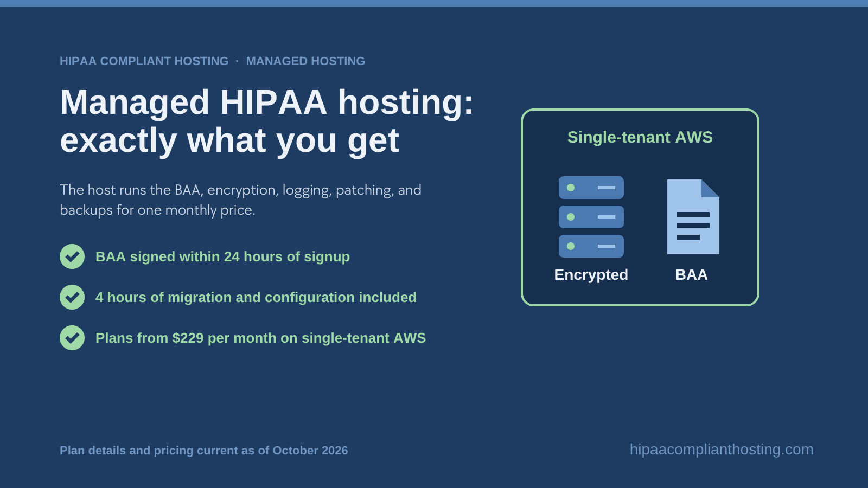Screen dimensions: 868x488
Task: Click the checkmark beside 4 hours of migration
Action: 72,297
